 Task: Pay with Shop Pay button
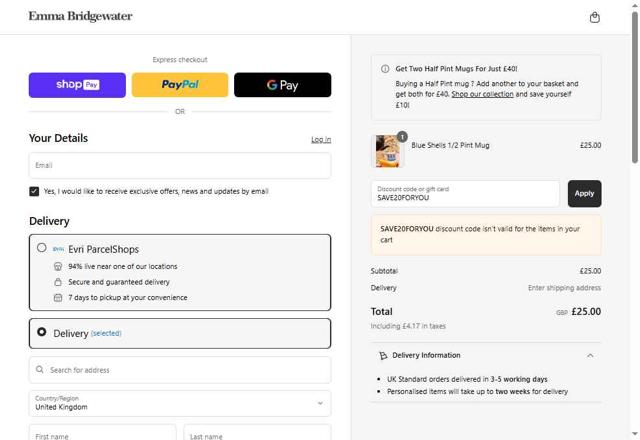[77, 85]
